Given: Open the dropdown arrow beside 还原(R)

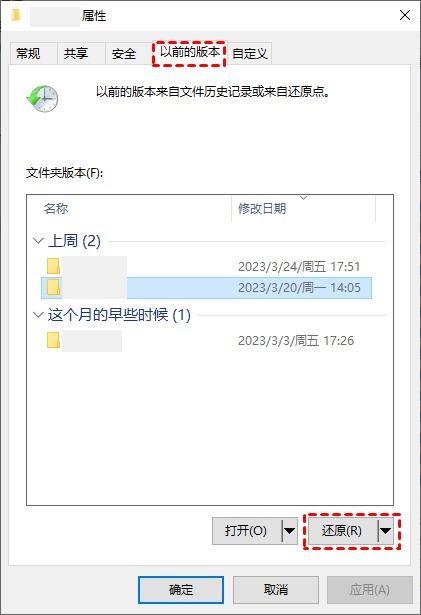Looking at the screenshot, I should (385, 531).
